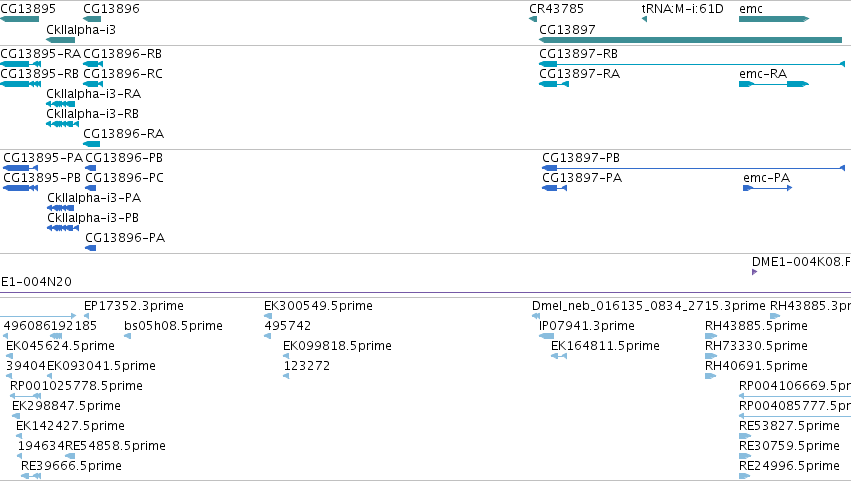Click the CkIIalpha-i3 gene bar
This screenshot has height=481, width=851.
coord(61,40)
